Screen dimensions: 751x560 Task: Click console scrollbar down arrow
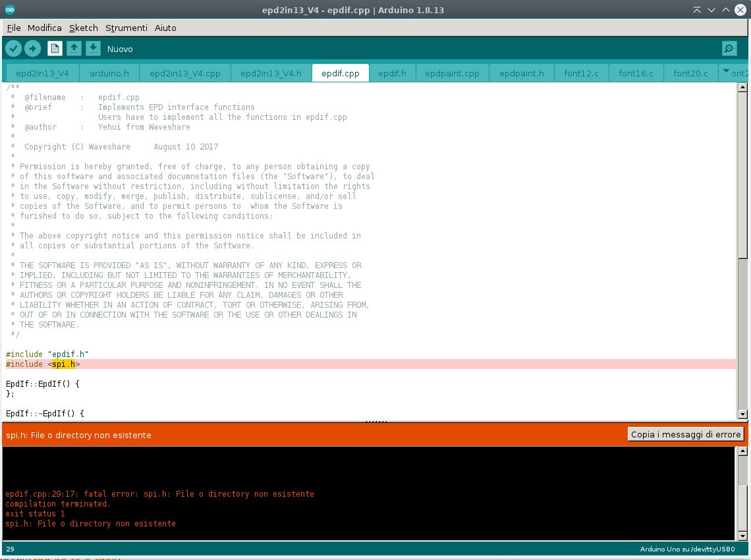tap(742, 536)
